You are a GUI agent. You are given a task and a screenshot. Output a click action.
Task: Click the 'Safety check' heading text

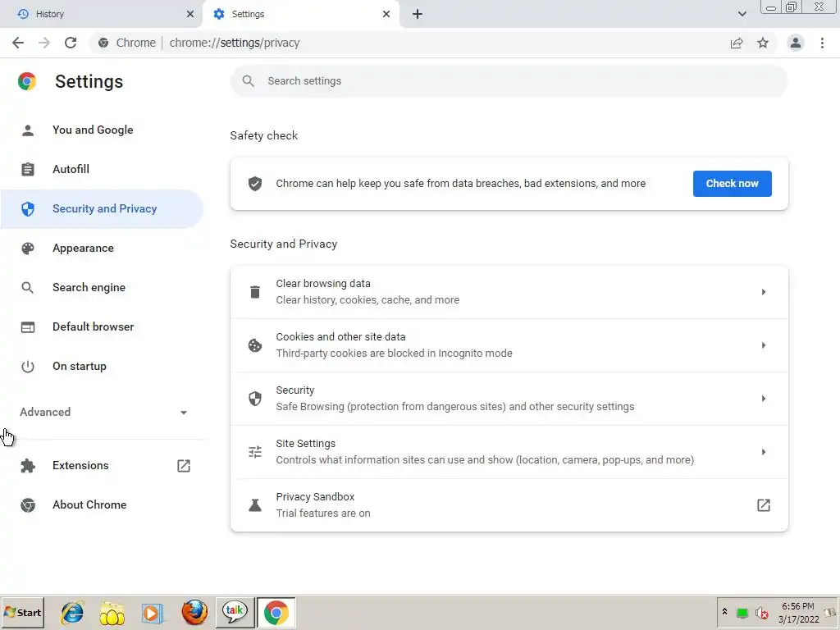point(263,135)
